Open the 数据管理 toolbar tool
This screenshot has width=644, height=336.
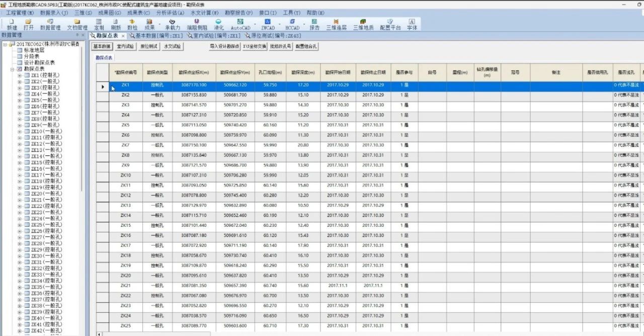point(50,24)
